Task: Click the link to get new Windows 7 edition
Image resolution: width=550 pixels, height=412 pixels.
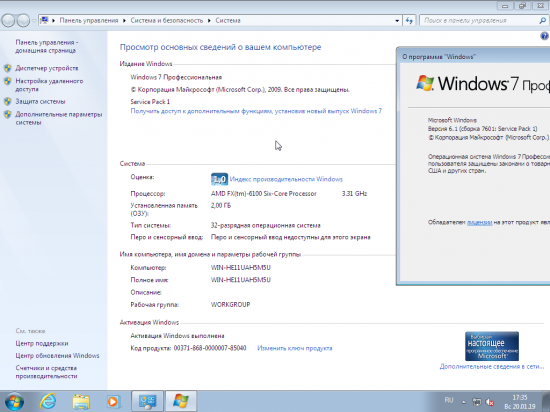Action: 256,111
